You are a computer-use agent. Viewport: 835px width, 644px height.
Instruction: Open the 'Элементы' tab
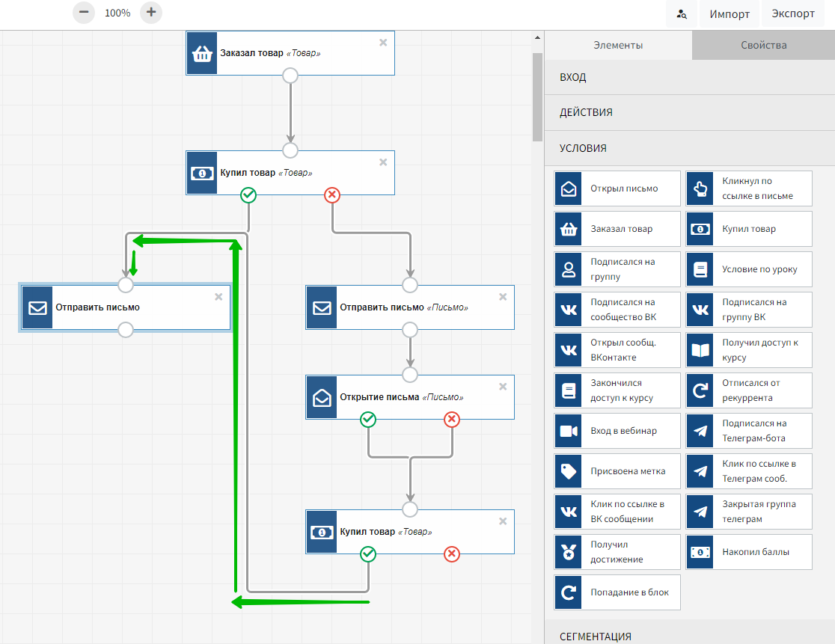click(x=618, y=45)
